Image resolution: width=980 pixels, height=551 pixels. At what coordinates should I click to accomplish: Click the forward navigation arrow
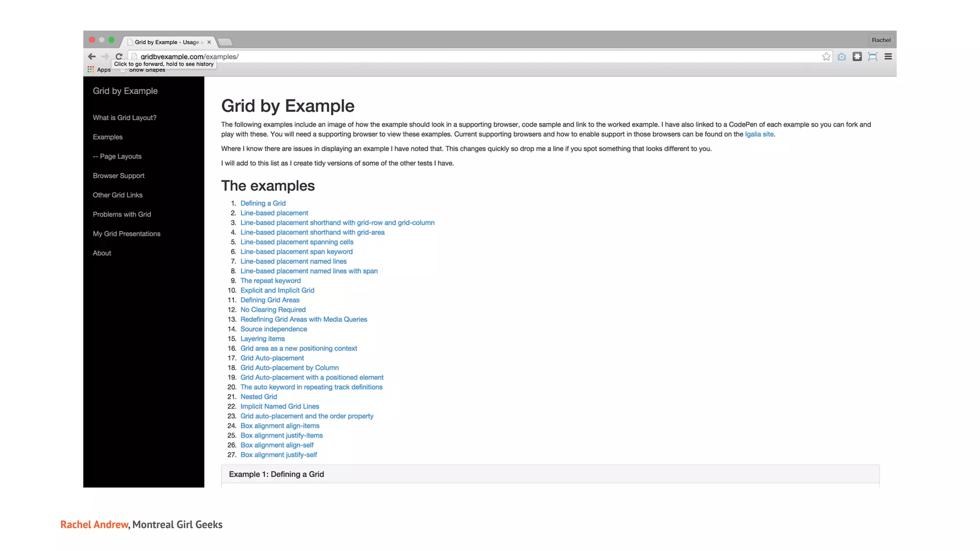105,56
